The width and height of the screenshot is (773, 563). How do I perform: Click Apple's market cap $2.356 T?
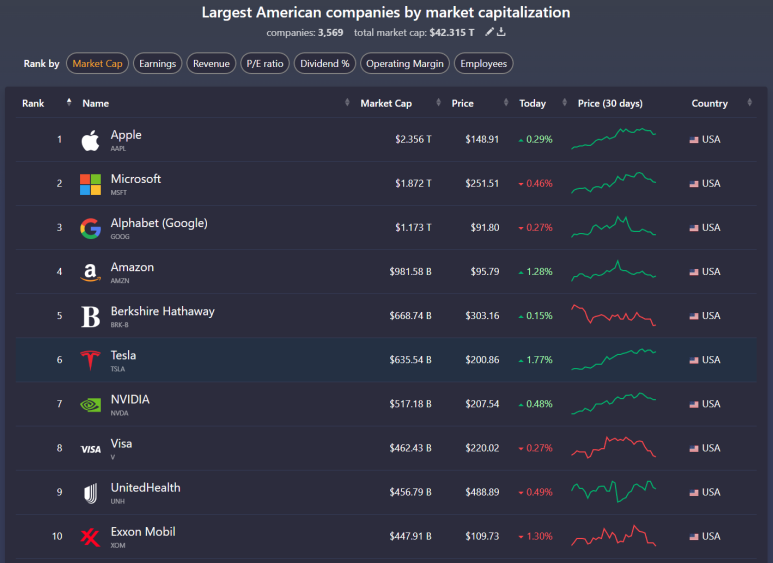coord(413,140)
